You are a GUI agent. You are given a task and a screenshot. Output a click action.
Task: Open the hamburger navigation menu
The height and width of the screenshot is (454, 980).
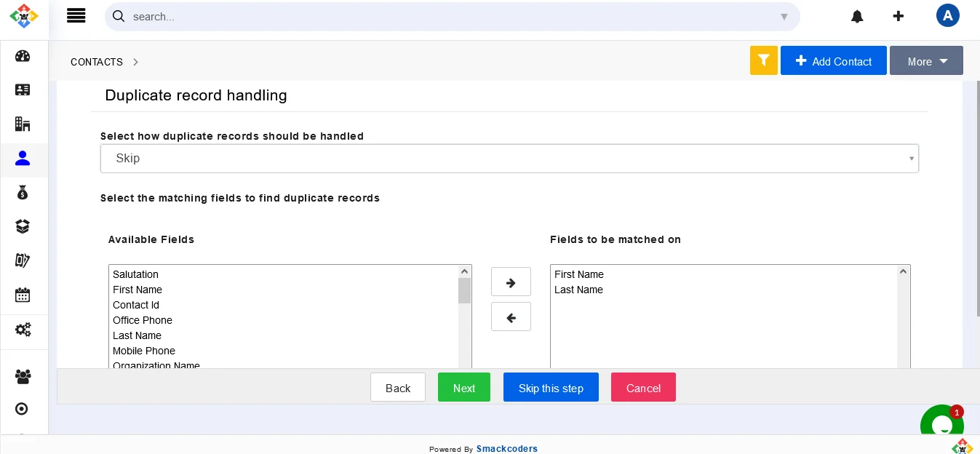tap(76, 15)
